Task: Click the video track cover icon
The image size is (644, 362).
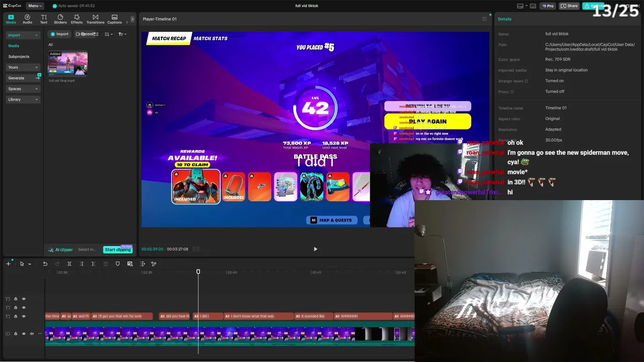Action: 8,333
